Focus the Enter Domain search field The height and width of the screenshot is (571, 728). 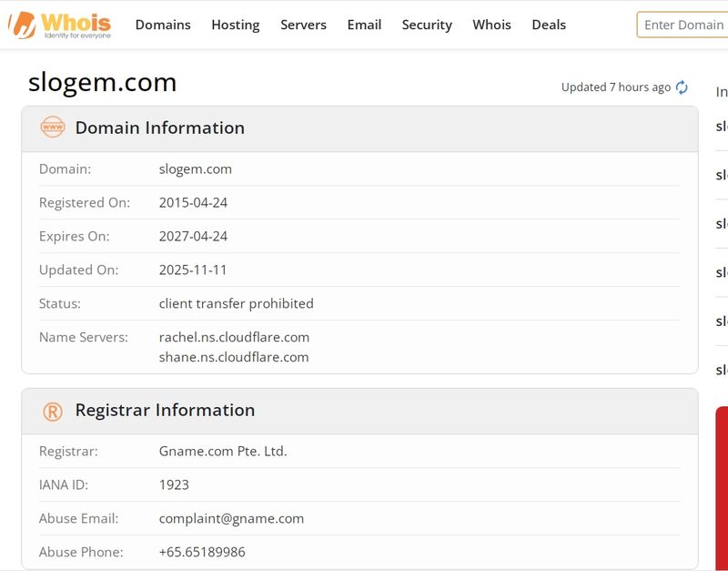(682, 25)
